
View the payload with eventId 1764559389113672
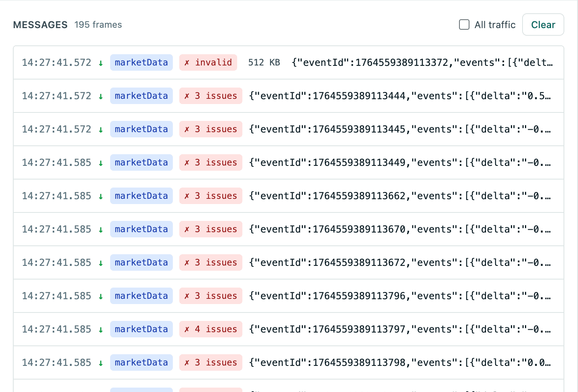(x=400, y=262)
